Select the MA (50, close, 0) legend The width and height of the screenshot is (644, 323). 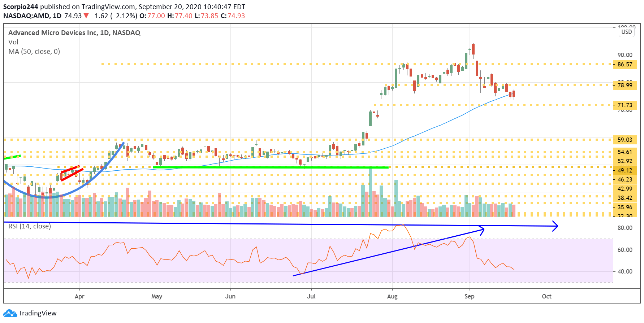click(34, 52)
